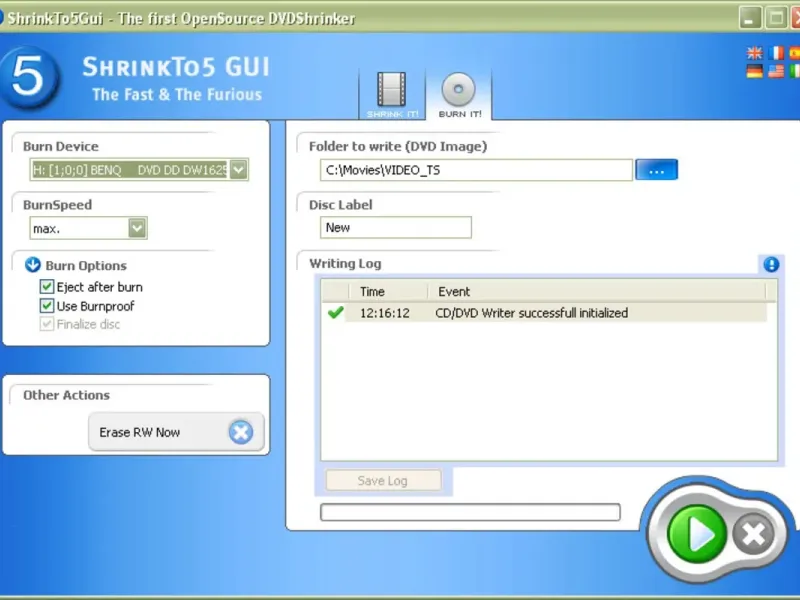
Task: Click the green checkmark log status icon
Action: point(335,312)
